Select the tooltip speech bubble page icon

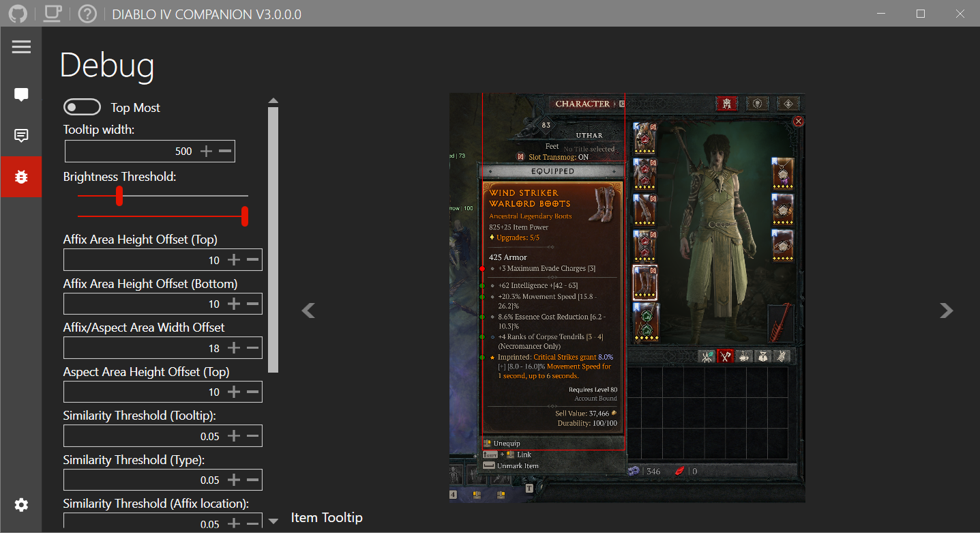[21, 95]
